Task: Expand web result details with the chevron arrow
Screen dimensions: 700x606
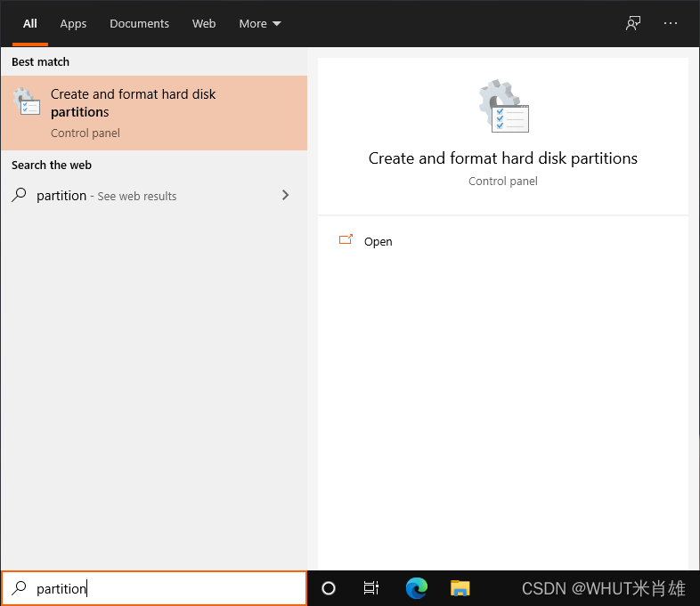Action: (x=285, y=195)
